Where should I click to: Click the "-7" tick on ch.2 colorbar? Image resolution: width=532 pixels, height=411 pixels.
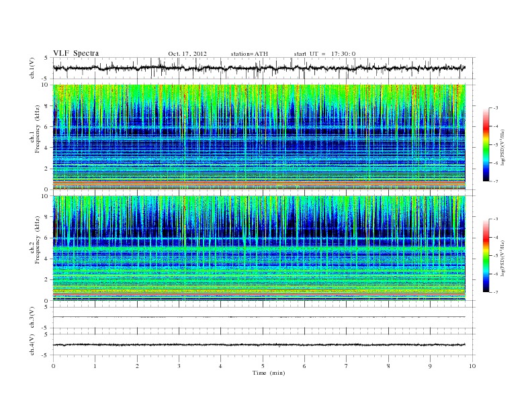(496, 292)
